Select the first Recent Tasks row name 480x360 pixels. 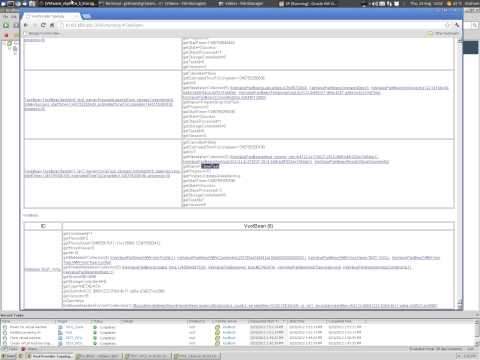pyautogui.click(x=28, y=327)
